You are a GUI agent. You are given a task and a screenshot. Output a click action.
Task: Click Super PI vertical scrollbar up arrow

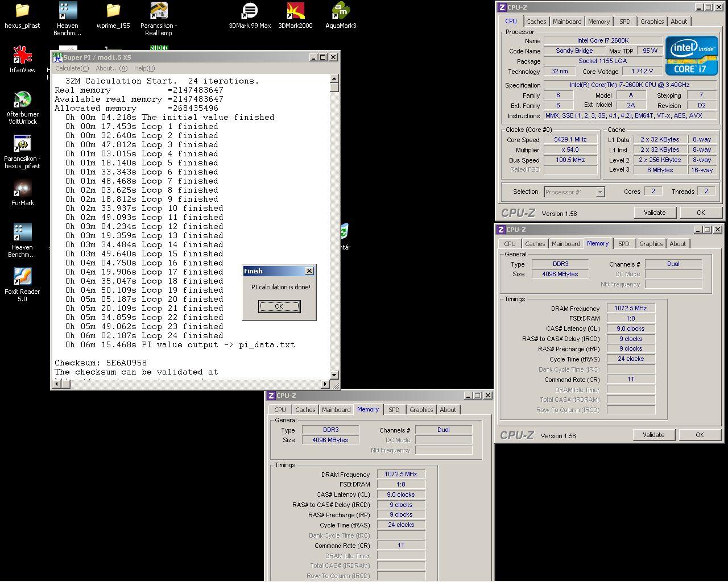334,78
